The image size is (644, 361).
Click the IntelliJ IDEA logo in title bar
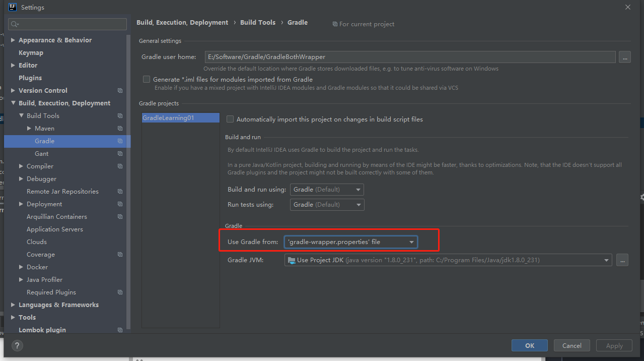[x=13, y=7]
